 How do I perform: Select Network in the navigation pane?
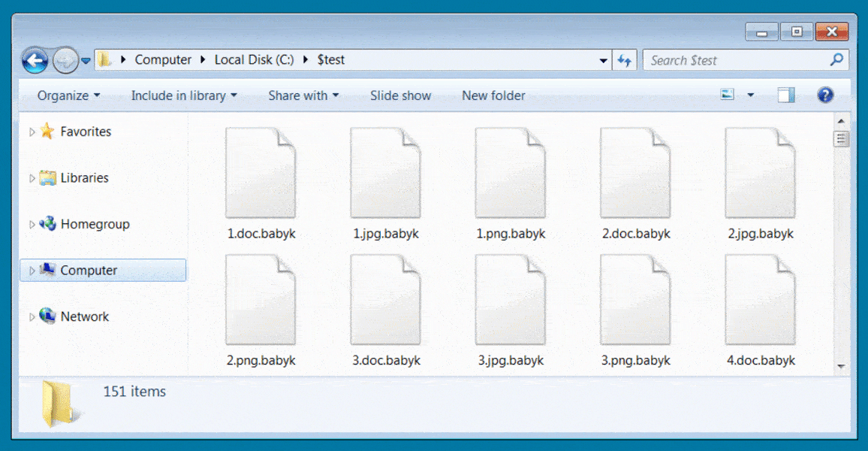pos(85,317)
